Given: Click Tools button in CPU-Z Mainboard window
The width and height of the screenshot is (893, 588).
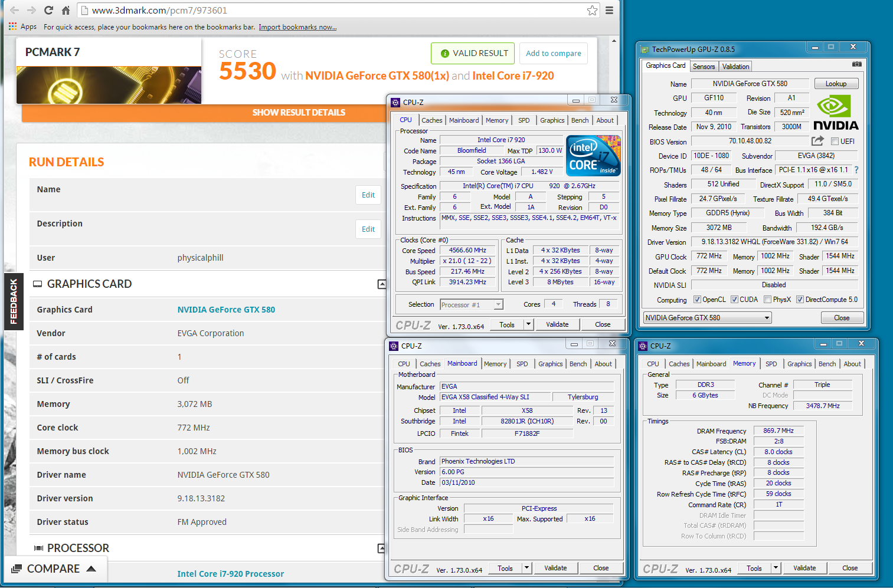Looking at the screenshot, I should (505, 568).
